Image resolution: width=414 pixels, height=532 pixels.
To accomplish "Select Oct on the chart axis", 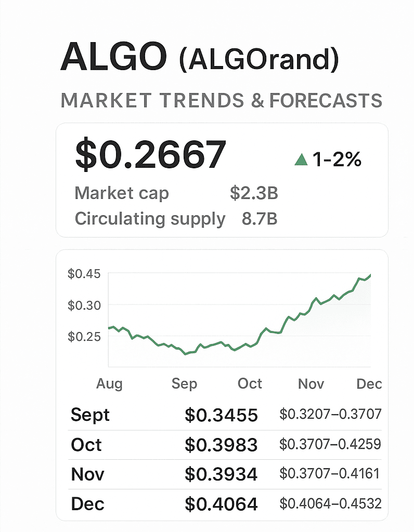I will click(250, 384).
